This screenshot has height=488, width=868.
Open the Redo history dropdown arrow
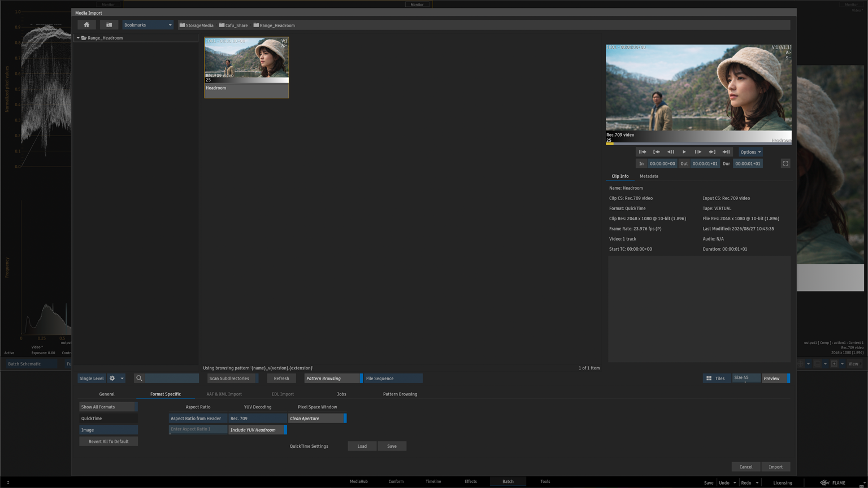pyautogui.click(x=757, y=483)
